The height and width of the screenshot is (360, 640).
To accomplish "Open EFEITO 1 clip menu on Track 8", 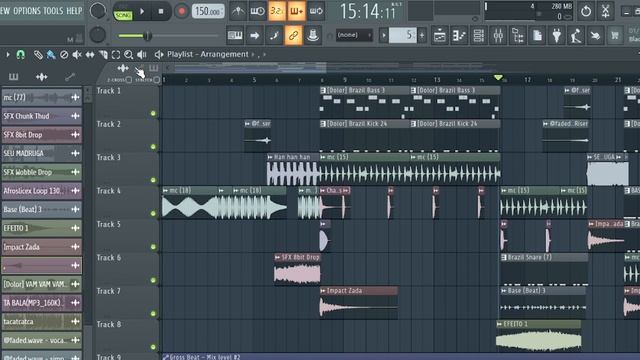I will [x=500, y=324].
